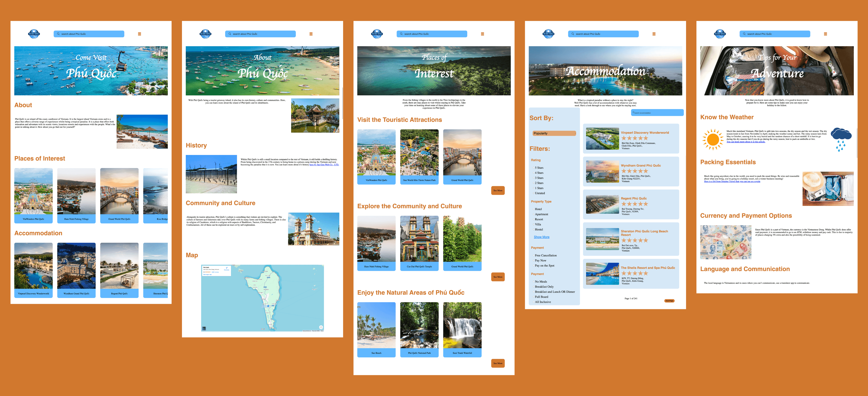Open hamburger menu on Come Visit page
868x396 pixels.
[139, 34]
